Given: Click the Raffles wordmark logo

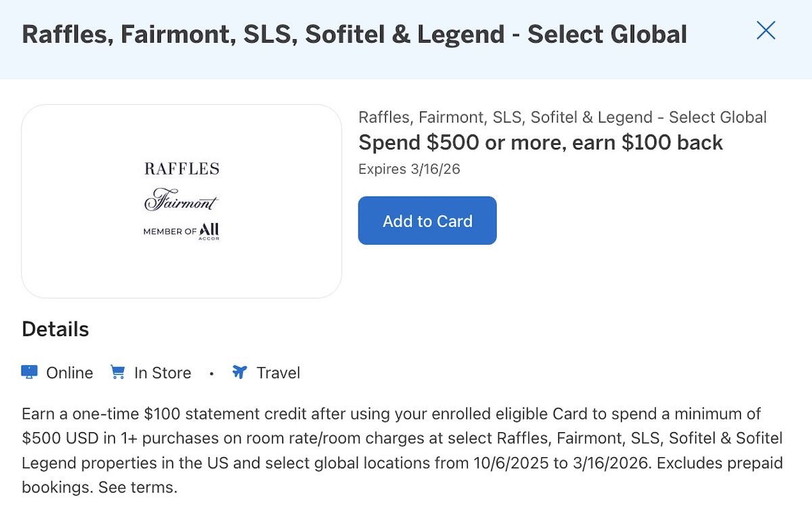Looking at the screenshot, I should [181, 169].
